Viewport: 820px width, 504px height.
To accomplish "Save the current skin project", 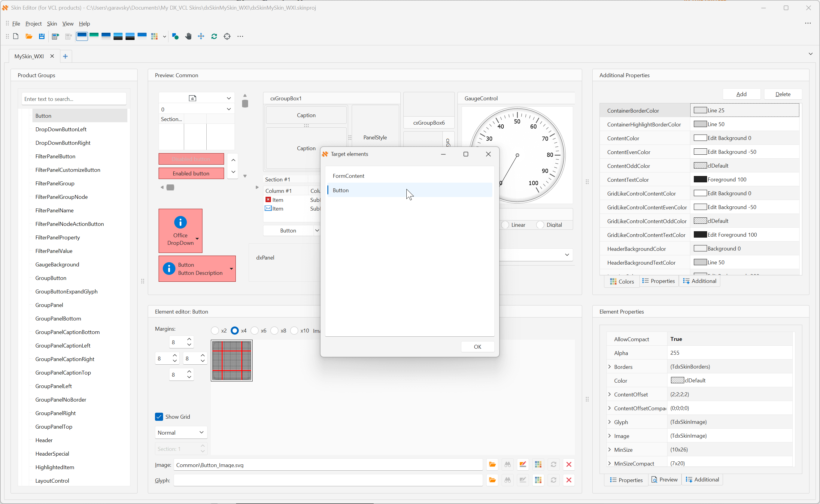I will coord(41,36).
